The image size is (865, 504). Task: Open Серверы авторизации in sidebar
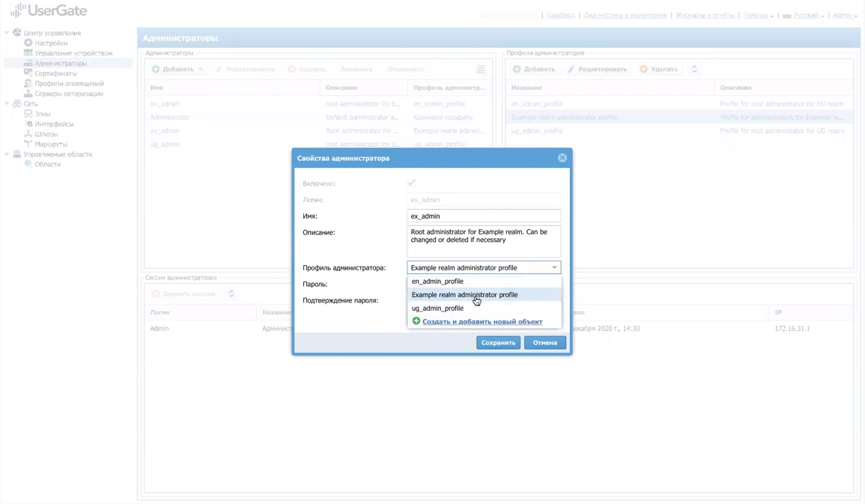tap(69, 94)
